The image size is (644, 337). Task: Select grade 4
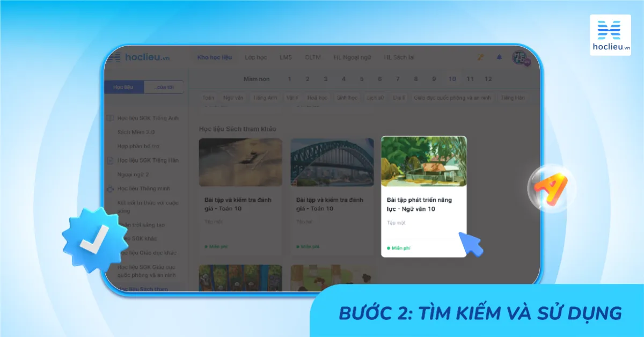point(343,79)
